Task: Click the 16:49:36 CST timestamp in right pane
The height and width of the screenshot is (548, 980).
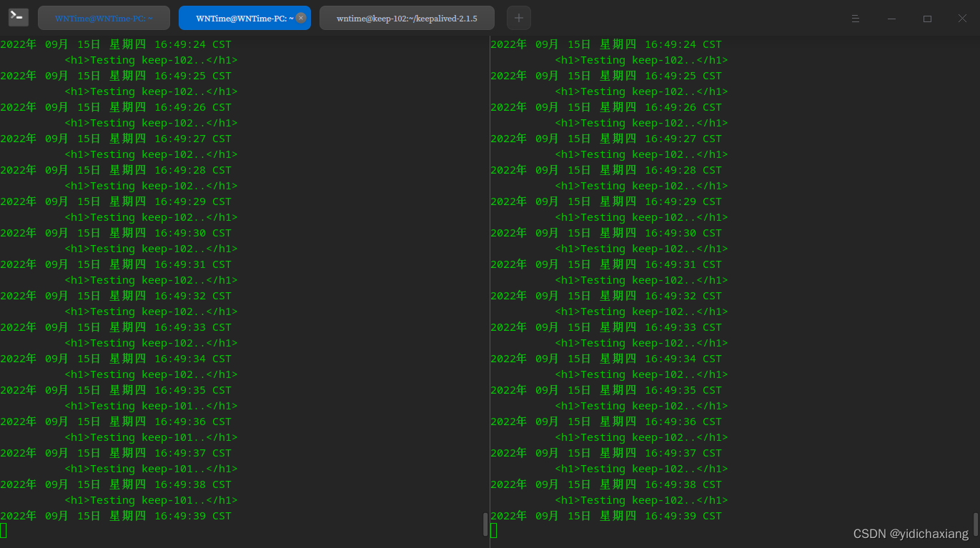Action: [x=683, y=422]
